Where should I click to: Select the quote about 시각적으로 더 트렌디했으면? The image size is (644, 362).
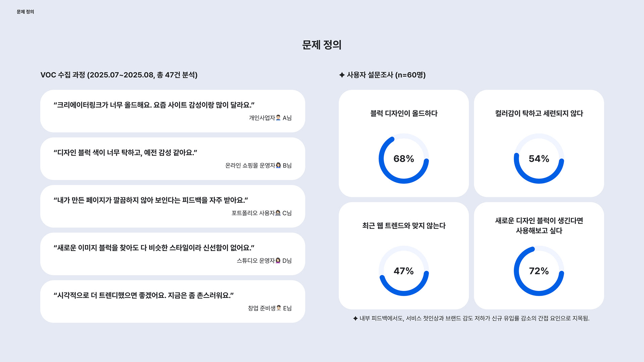click(173, 301)
